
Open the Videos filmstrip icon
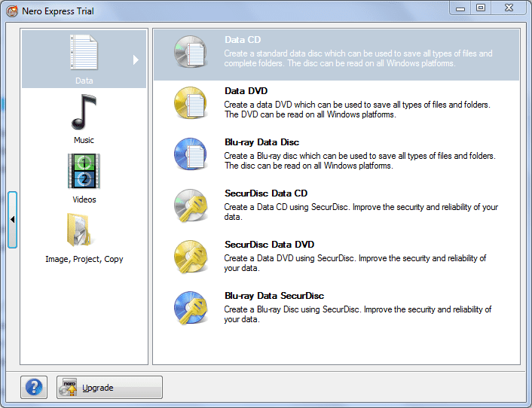coord(84,171)
